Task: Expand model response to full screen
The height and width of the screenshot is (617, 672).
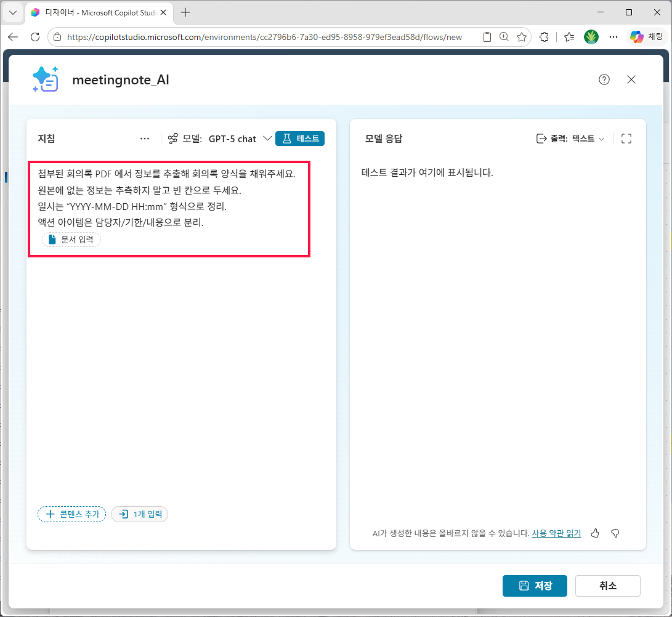Action: click(x=626, y=139)
